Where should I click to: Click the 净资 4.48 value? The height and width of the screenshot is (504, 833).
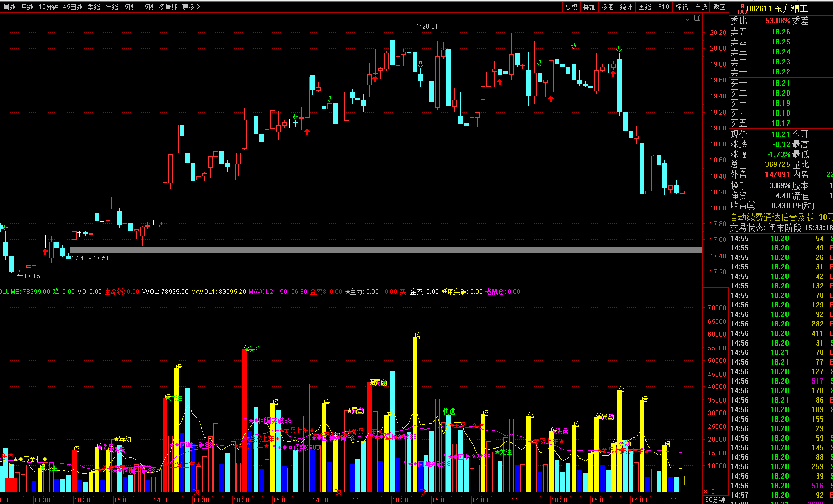click(x=783, y=195)
